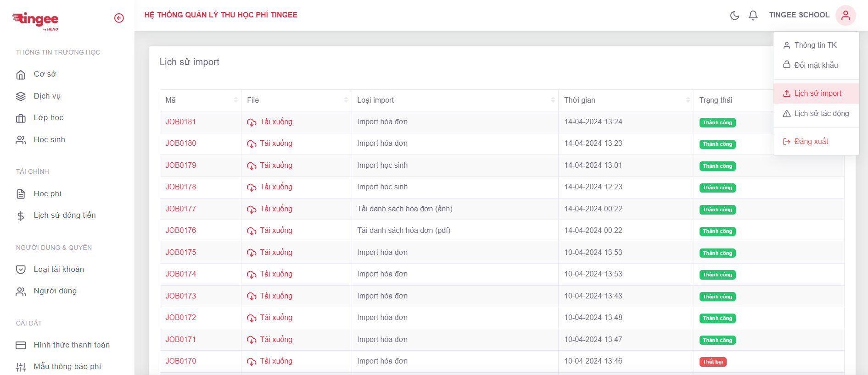Image resolution: width=868 pixels, height=375 pixels.
Task: Open Lịch sử đóng tiền page
Action: (64, 215)
